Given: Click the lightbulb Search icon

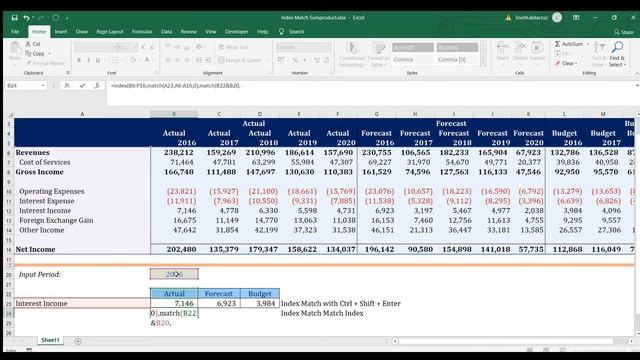Looking at the screenshot, I should [x=281, y=31].
